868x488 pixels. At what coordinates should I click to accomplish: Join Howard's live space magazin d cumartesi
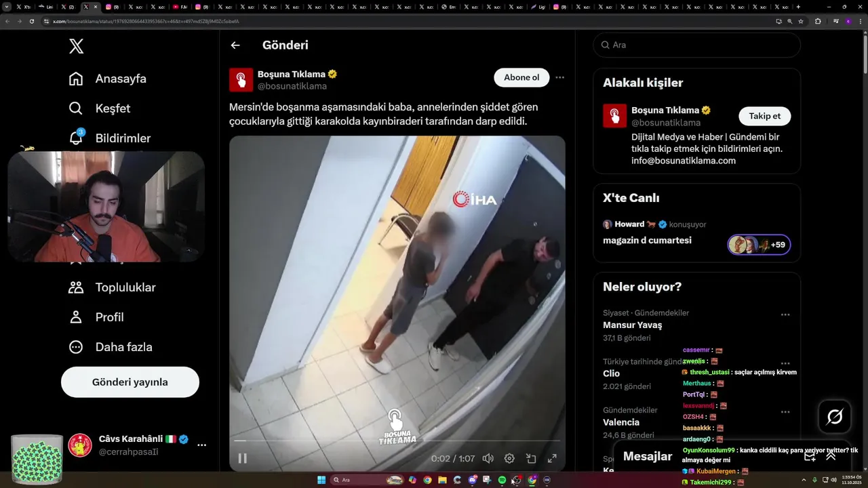[647, 240]
